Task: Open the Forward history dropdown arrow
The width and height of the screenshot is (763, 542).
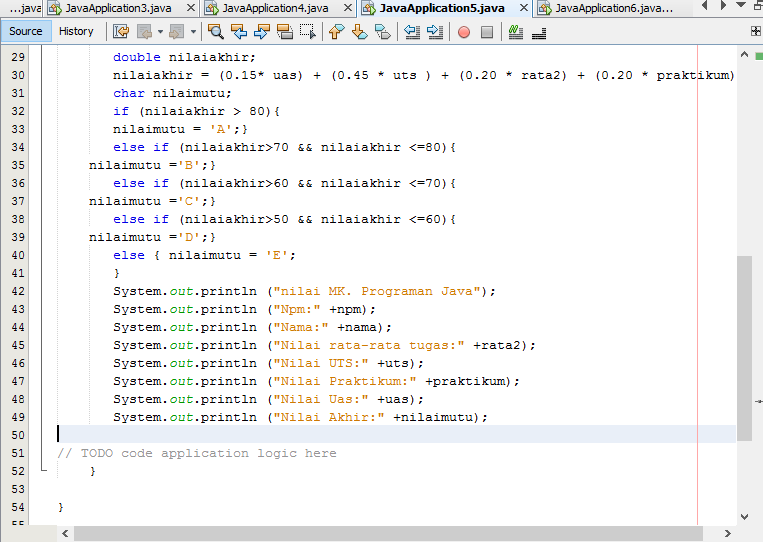Action: 193,32
